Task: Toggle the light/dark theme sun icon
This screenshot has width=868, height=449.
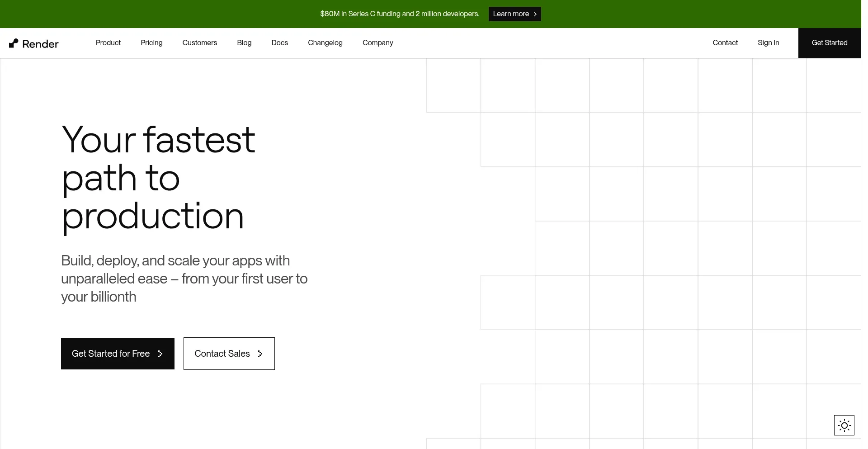Action: pos(844,425)
